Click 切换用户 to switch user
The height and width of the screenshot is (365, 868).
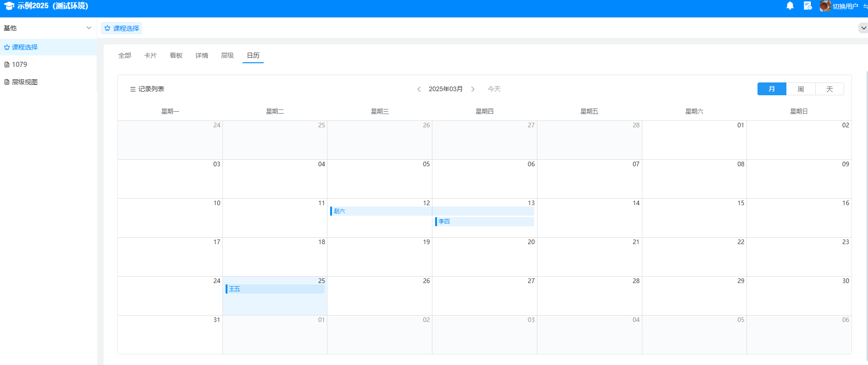click(x=845, y=6)
